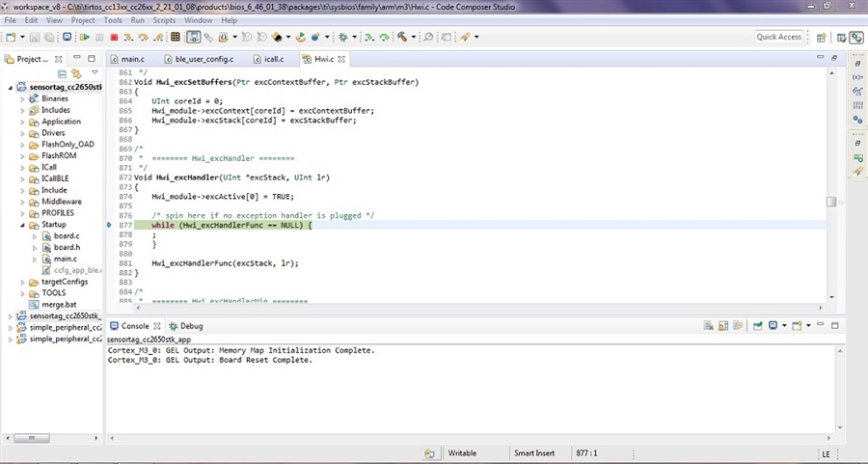This screenshot has height=464, width=868.
Task: Open the Build hammer dropdown arrow
Action: 413,37
